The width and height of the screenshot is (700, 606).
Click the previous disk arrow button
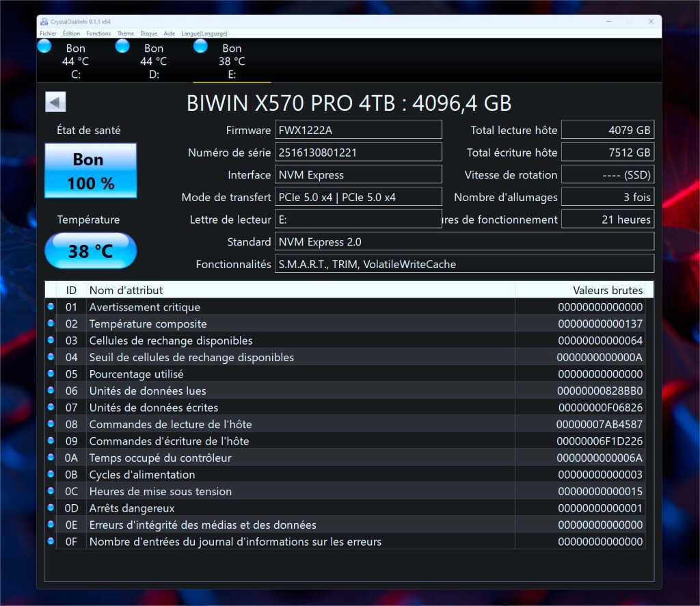coord(55,102)
